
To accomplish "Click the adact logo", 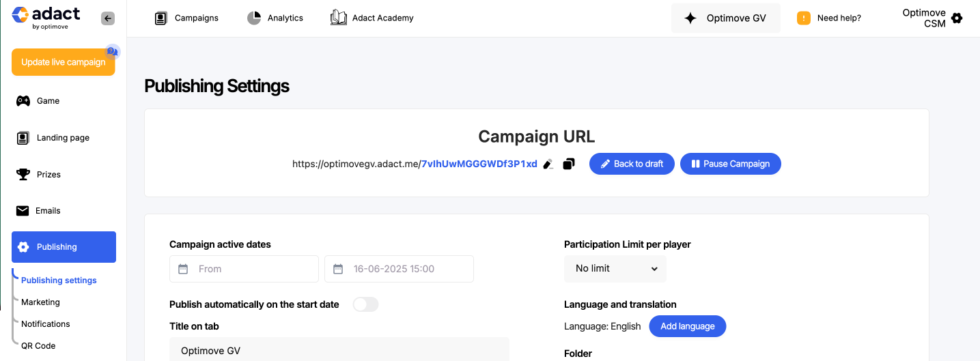I will coord(46,16).
